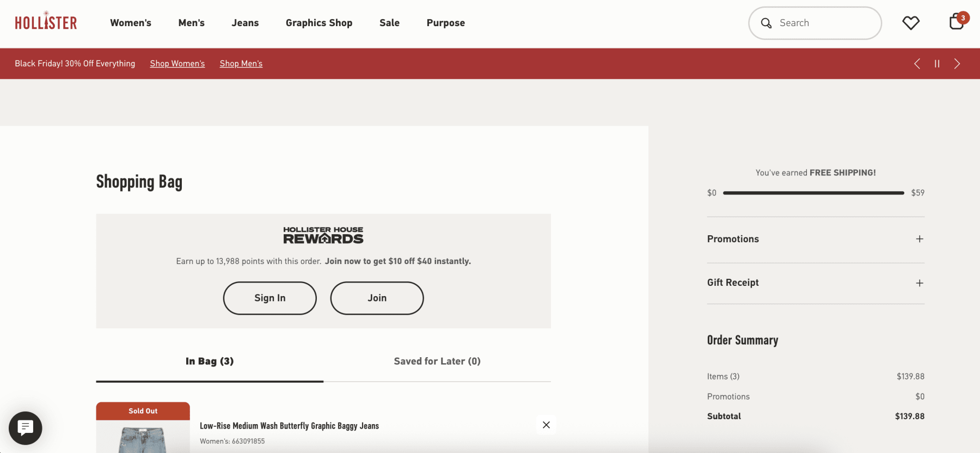Viewport: 980px width, 453px height.
Task: Expand the Gift Receipt section
Action: click(919, 283)
